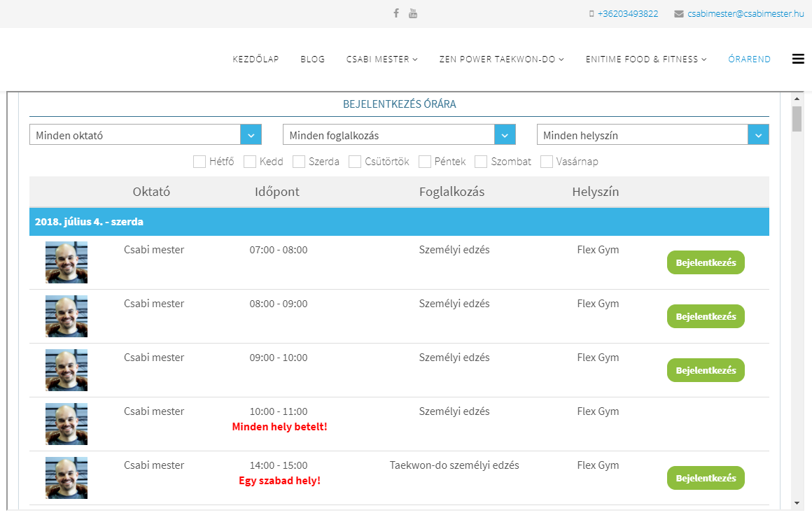Open the Zen Power Taekwon-do menu
The width and height of the screenshot is (812, 515).
click(x=501, y=59)
